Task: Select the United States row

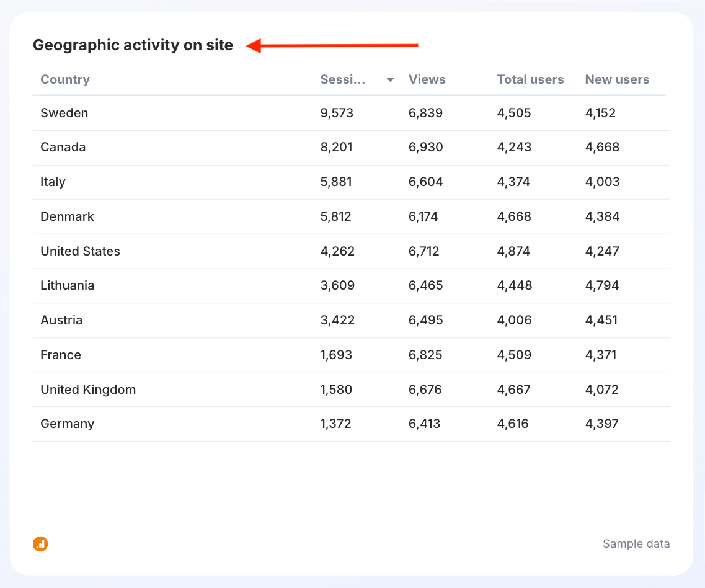Action: pyautogui.click(x=80, y=251)
